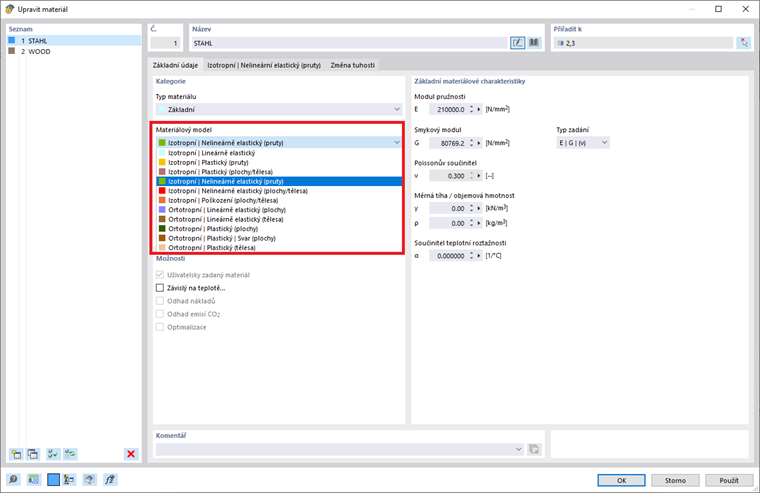Image resolution: width=760 pixels, height=493 pixels.
Task: Click the blue color square at bottom toolbar
Action: point(53,480)
